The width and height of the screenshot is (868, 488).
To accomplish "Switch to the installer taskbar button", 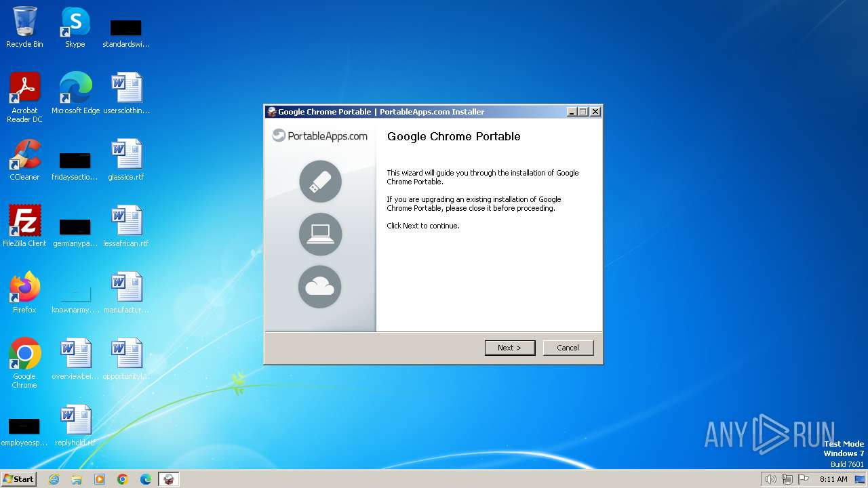I will click(x=169, y=479).
